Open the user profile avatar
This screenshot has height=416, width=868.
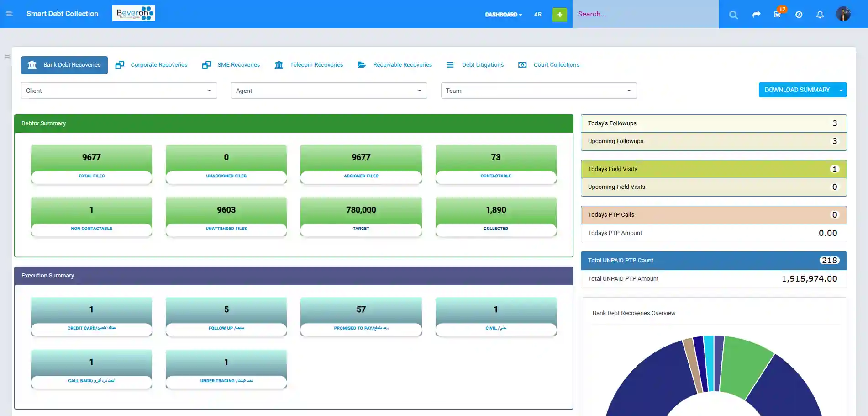tap(843, 14)
